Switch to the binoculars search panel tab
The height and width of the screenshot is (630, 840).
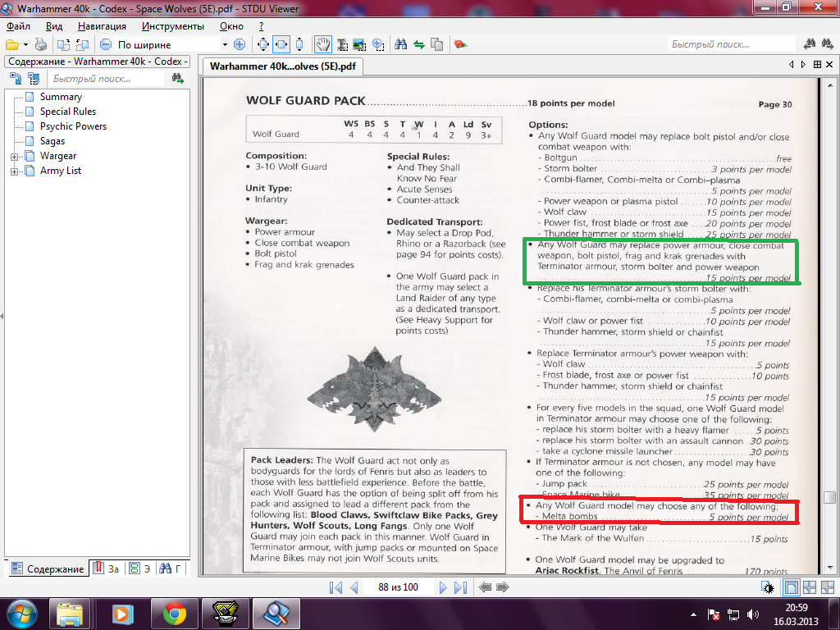[x=171, y=568]
